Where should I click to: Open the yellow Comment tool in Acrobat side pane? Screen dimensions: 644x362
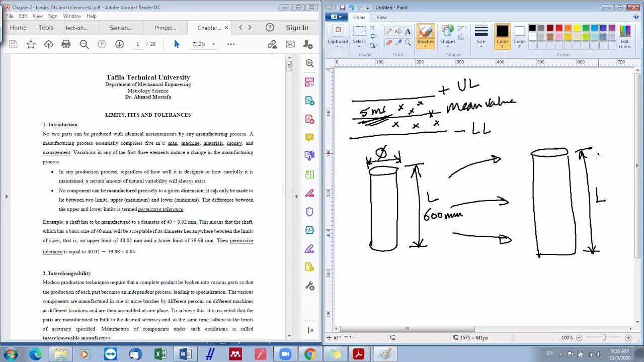click(309, 137)
